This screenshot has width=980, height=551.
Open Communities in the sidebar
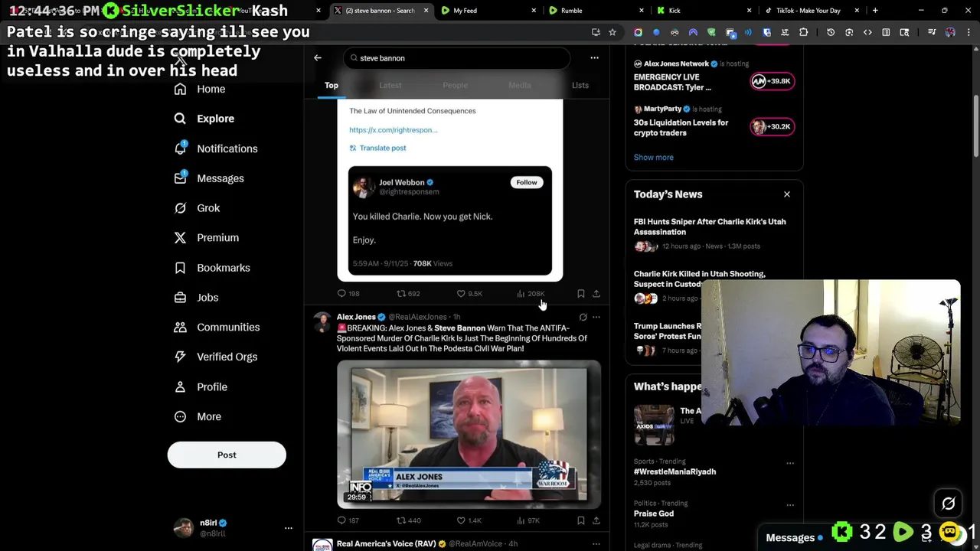pyautogui.click(x=217, y=328)
